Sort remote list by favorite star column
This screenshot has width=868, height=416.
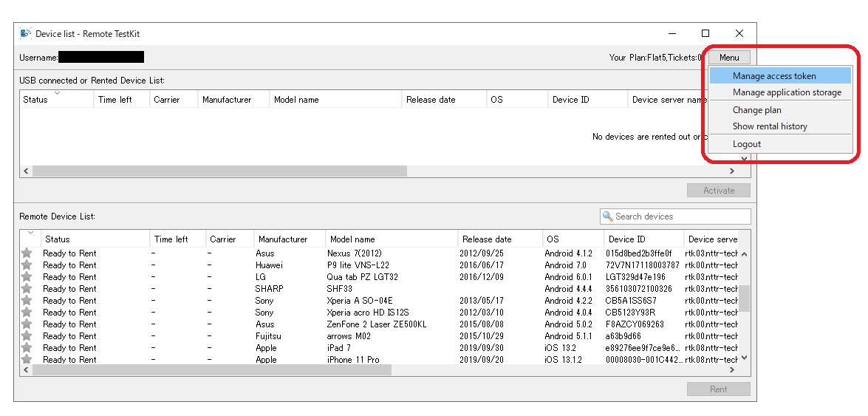(30, 239)
